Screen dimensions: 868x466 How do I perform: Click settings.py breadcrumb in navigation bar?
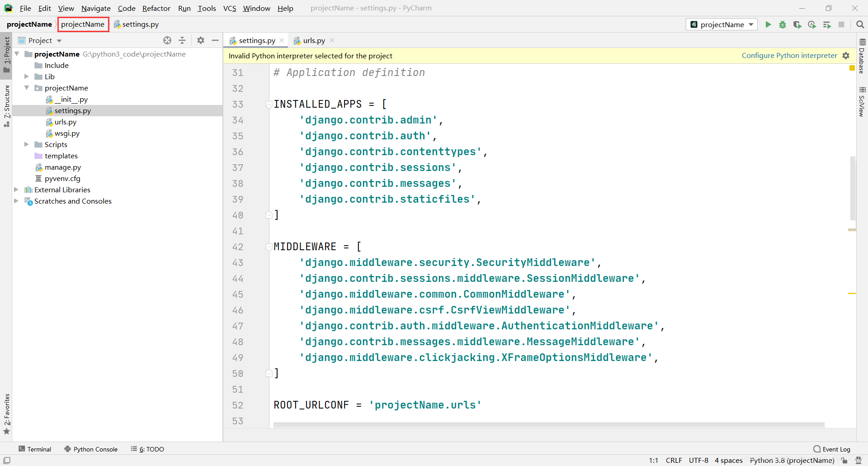coord(136,24)
